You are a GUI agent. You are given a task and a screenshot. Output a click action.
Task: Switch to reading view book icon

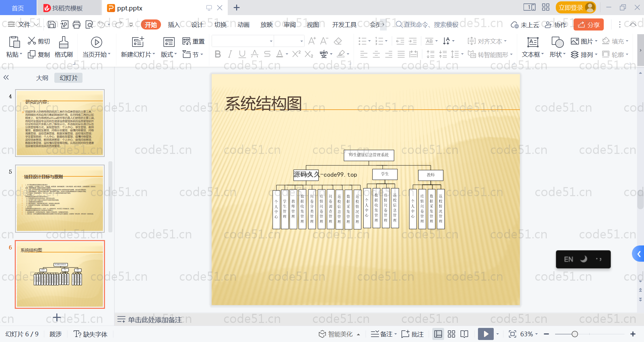click(x=465, y=334)
